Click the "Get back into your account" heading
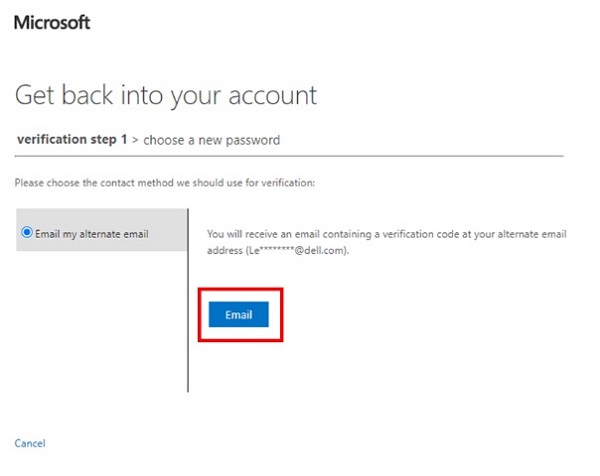Viewport: 600px width, 476px height. (x=166, y=95)
